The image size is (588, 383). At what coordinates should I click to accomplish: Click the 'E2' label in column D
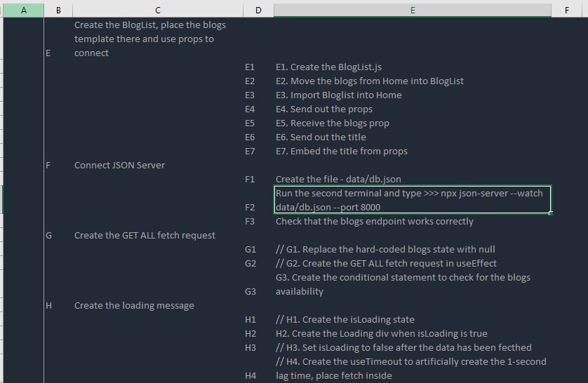click(x=250, y=81)
